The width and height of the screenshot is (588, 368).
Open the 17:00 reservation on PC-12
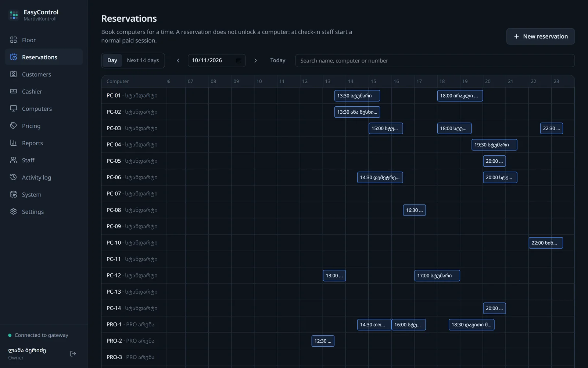tap(437, 276)
